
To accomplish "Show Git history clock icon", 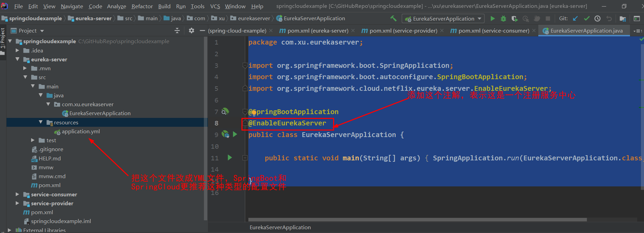I will (597, 19).
